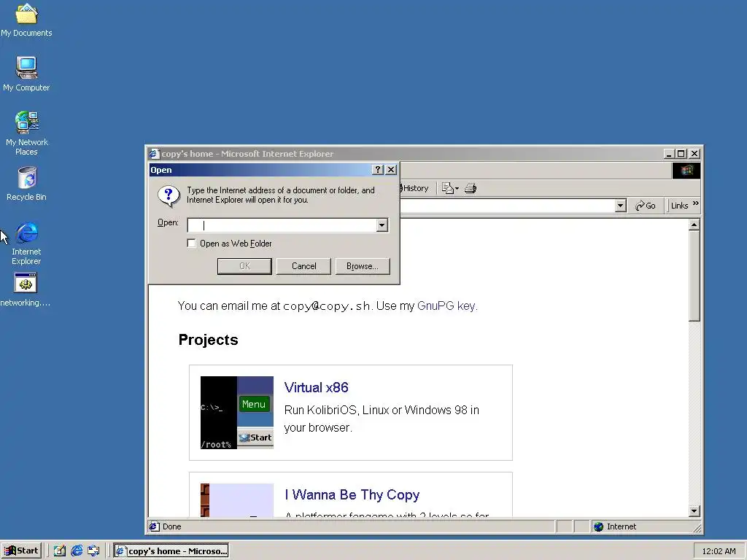
Task: Open the Virtual x86 project link
Action: tap(317, 388)
